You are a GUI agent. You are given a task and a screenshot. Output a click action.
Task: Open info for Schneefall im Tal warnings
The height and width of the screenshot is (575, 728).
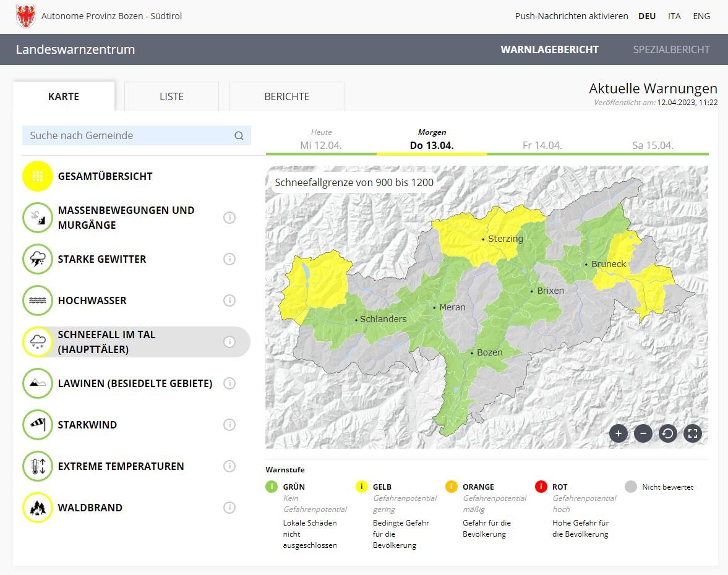[229, 341]
